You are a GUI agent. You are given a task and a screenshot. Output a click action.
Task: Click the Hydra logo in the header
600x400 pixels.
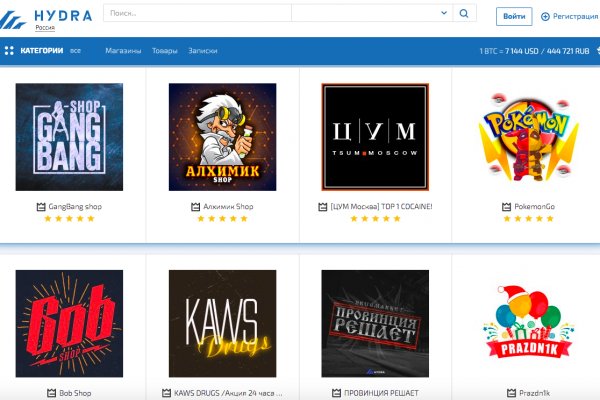coord(48,17)
